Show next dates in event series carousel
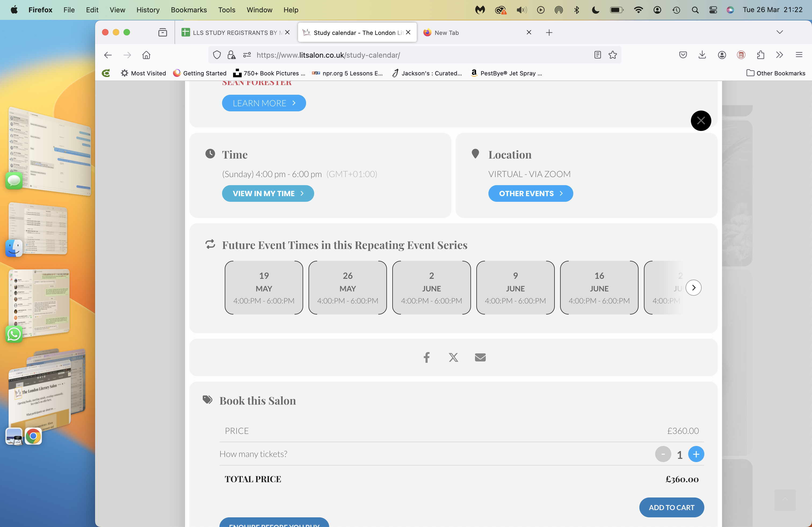 coord(693,288)
